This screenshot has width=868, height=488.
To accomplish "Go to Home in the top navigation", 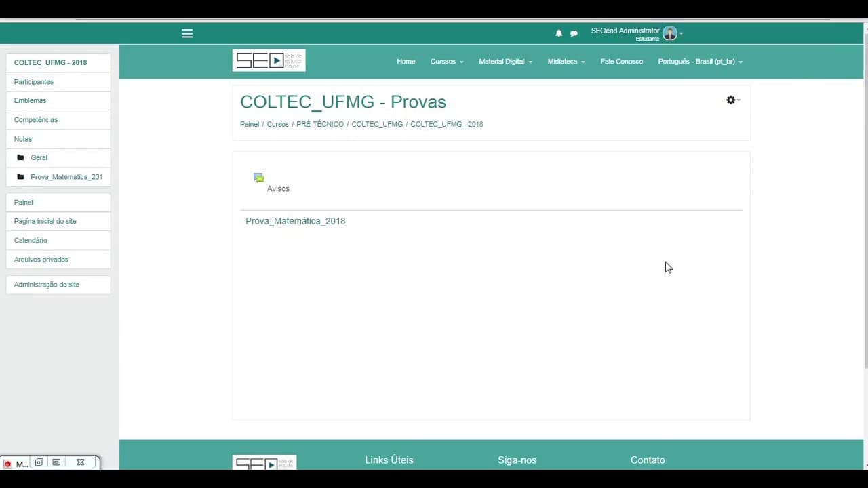I will [406, 62].
